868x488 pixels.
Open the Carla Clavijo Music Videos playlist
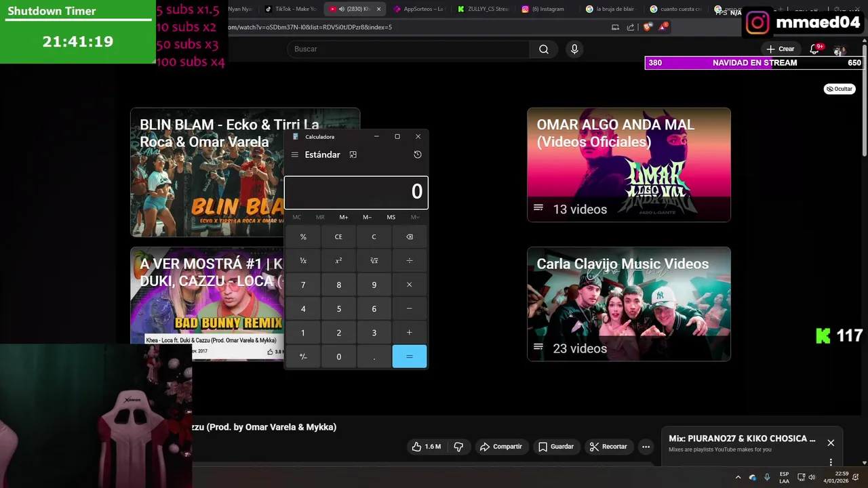(x=629, y=304)
